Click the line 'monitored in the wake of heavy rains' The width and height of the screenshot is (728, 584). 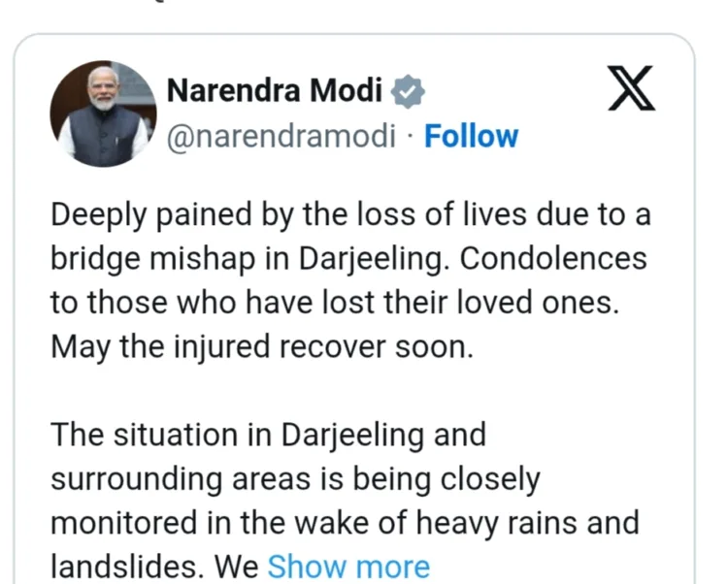coord(345,522)
